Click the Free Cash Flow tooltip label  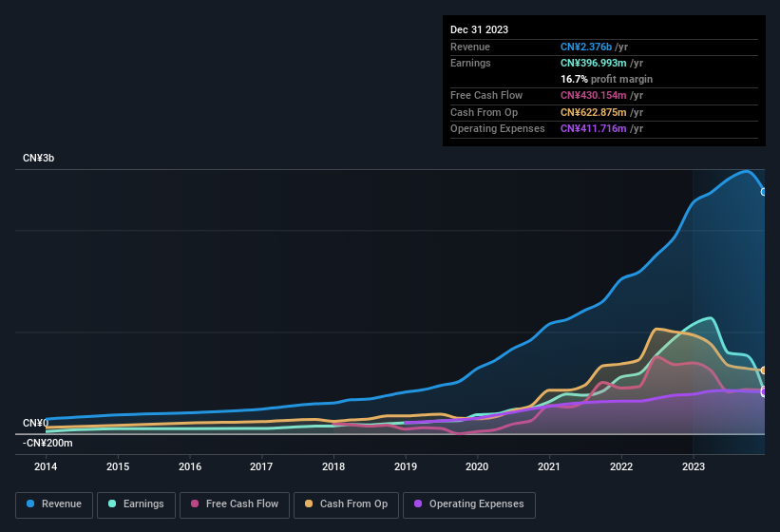pyautogui.click(x=486, y=95)
